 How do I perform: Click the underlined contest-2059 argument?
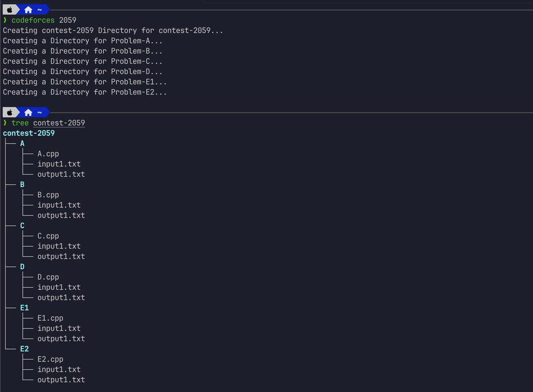(59, 123)
